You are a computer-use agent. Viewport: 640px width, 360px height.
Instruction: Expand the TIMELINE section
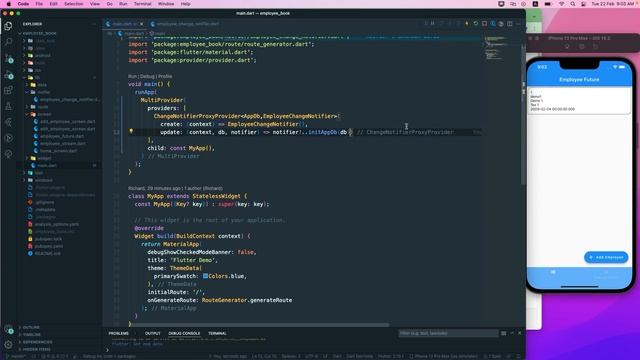click(32, 335)
